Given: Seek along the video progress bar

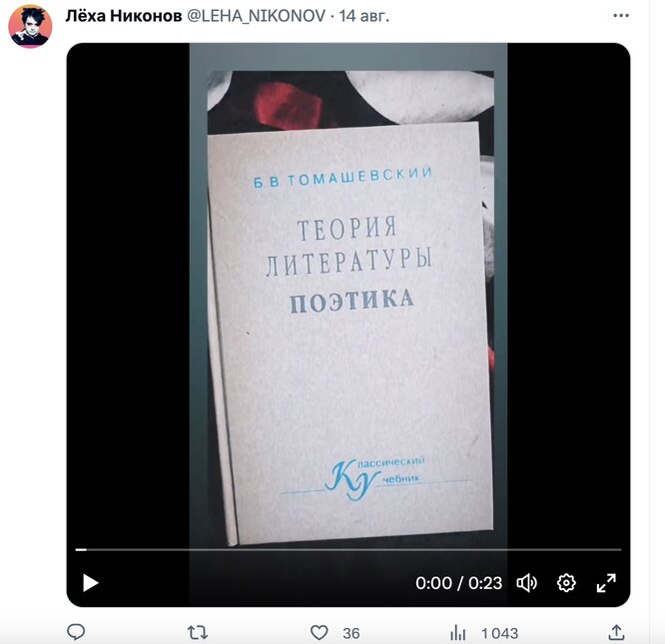Looking at the screenshot, I should [x=348, y=550].
